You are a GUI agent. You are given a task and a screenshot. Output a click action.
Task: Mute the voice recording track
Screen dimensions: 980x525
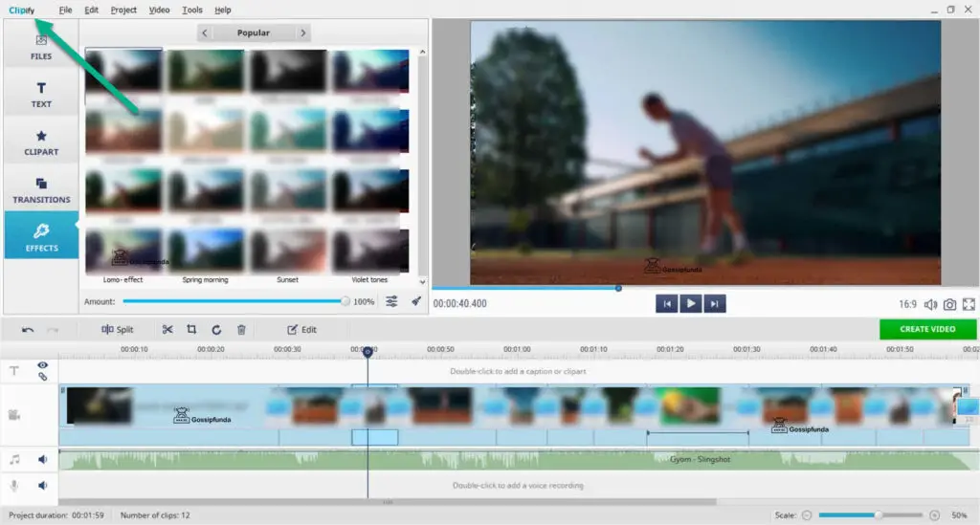point(42,486)
